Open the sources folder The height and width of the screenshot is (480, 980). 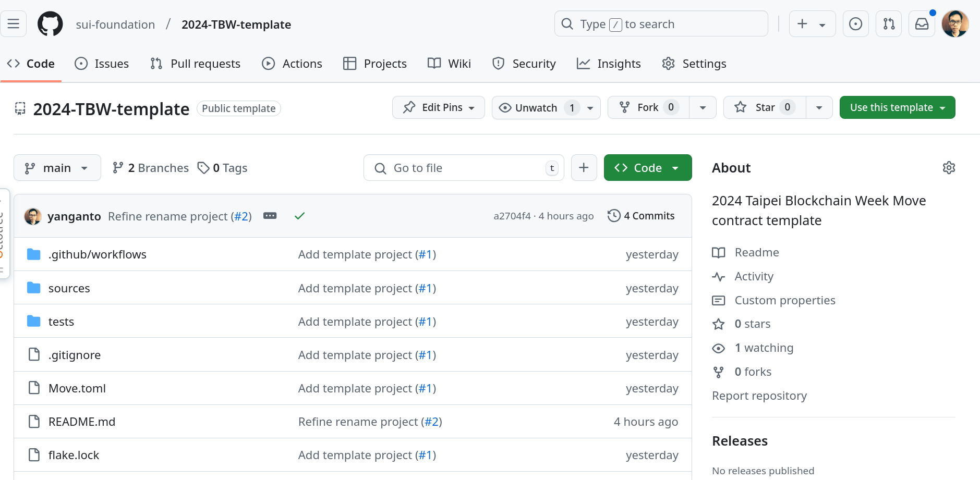(69, 288)
